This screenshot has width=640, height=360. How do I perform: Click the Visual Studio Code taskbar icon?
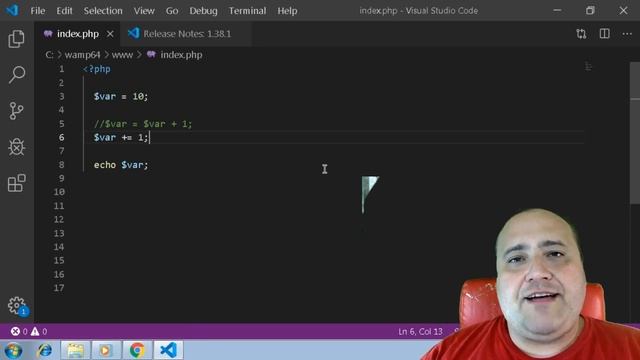click(x=168, y=350)
